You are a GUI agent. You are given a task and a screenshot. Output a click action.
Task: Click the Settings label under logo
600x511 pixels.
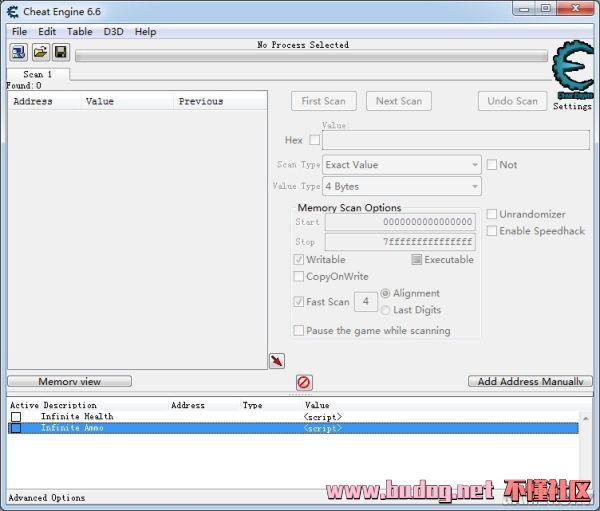click(x=572, y=106)
